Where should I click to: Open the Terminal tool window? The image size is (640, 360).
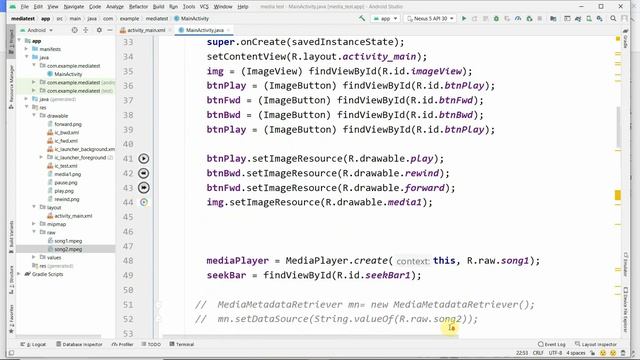point(182,344)
